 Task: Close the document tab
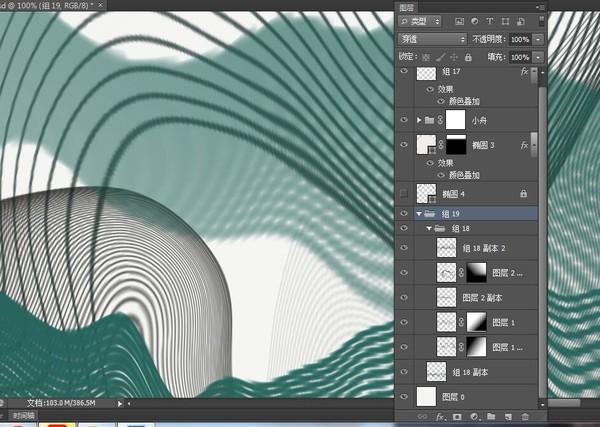(x=100, y=5)
